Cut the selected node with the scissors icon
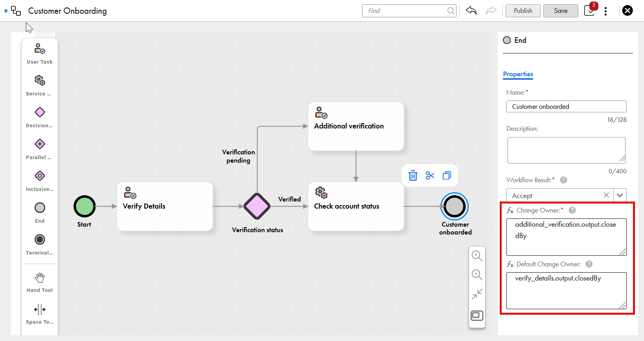 click(x=430, y=176)
